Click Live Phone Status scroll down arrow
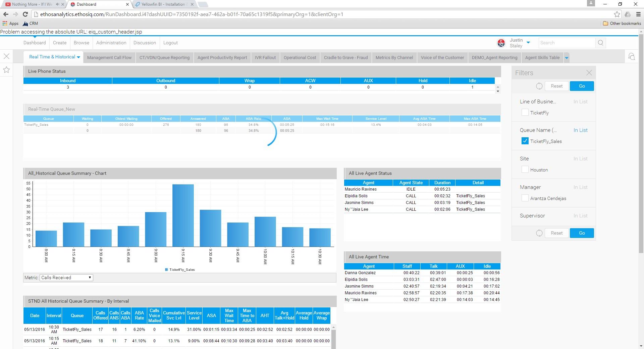This screenshot has height=349, width=644. click(498, 91)
